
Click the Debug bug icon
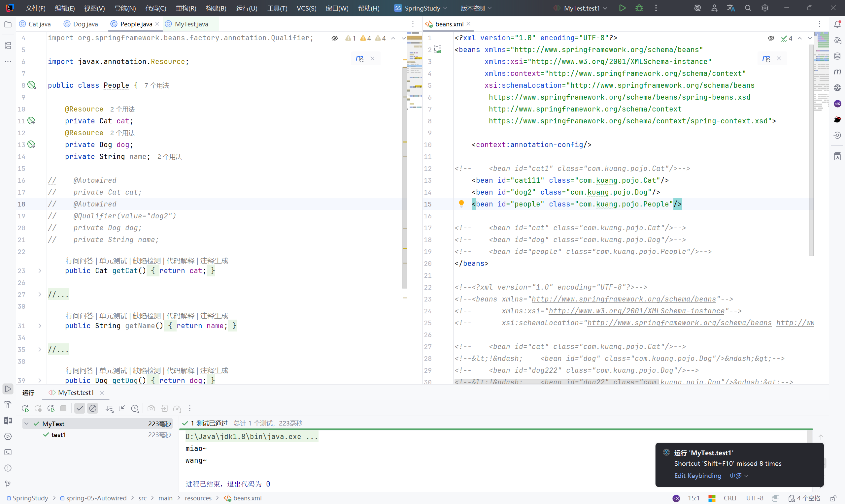point(639,8)
